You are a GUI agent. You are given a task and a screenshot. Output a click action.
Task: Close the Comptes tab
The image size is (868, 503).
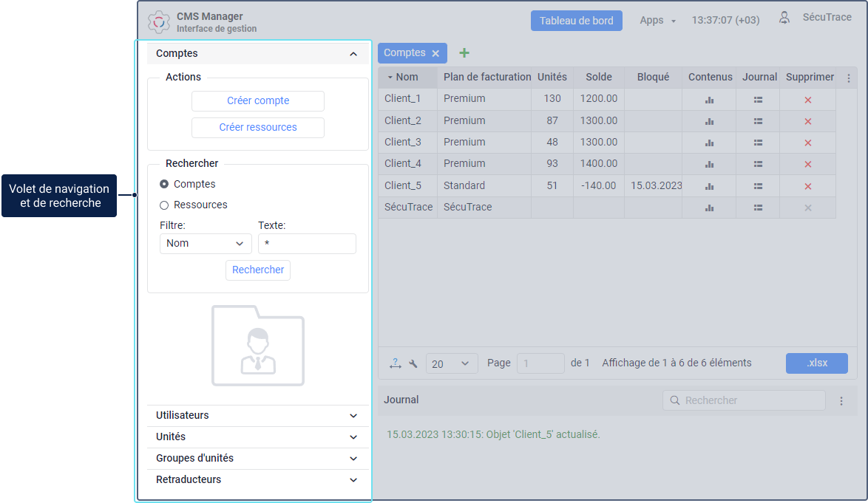tap(435, 53)
